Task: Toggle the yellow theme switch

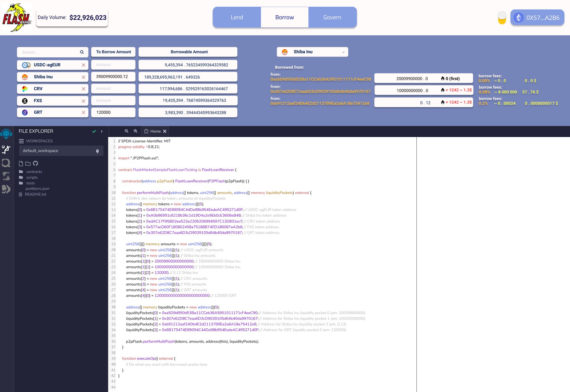Action: pos(502,18)
